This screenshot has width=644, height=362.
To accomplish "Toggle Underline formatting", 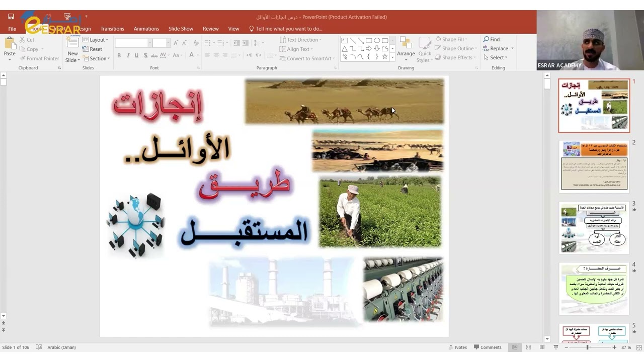I will 136,55.
